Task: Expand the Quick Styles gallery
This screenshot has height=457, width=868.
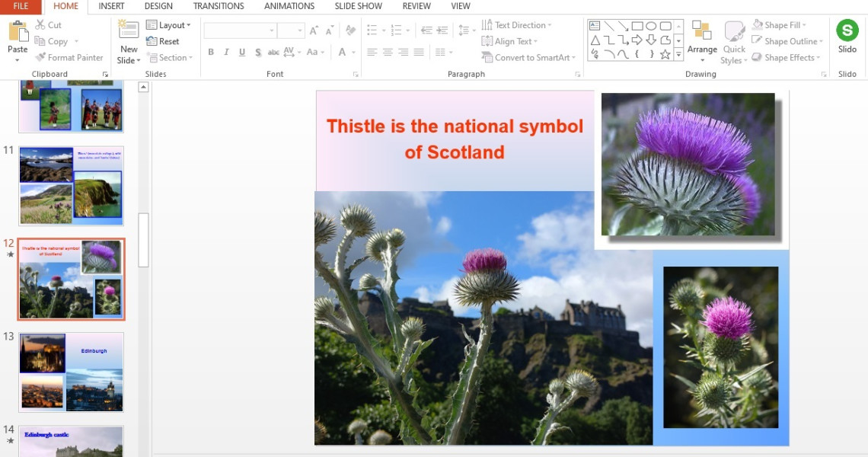Action: [734, 43]
